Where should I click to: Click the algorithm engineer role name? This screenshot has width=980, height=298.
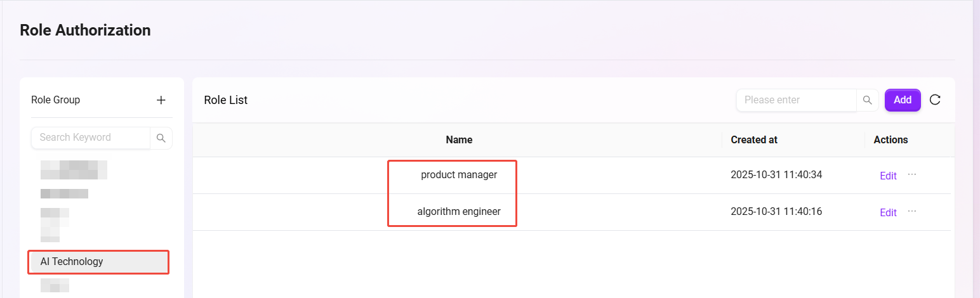(x=459, y=211)
